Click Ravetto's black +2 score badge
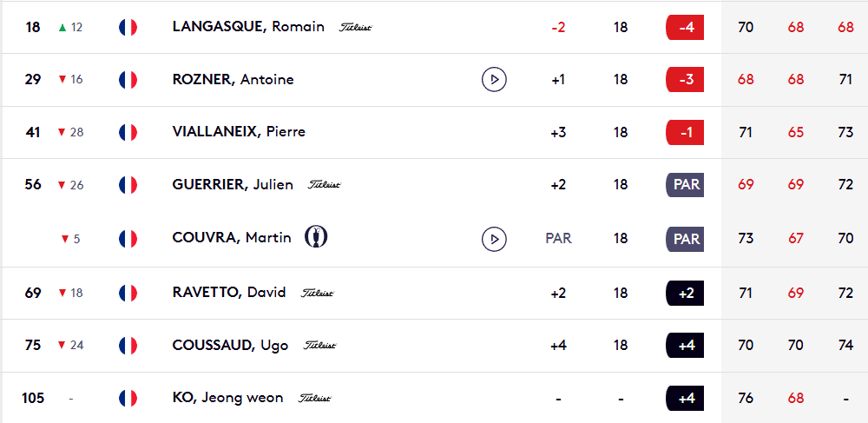 click(684, 293)
